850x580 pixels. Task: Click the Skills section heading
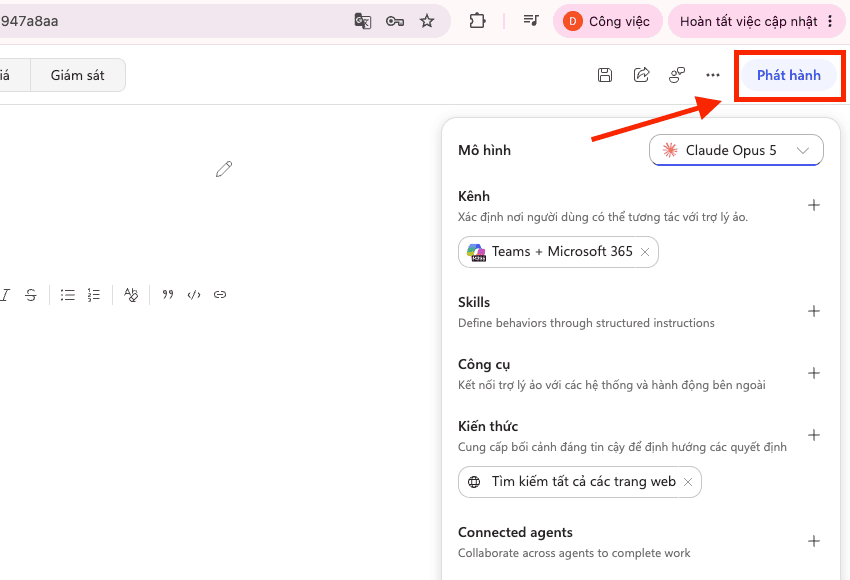pyautogui.click(x=474, y=302)
